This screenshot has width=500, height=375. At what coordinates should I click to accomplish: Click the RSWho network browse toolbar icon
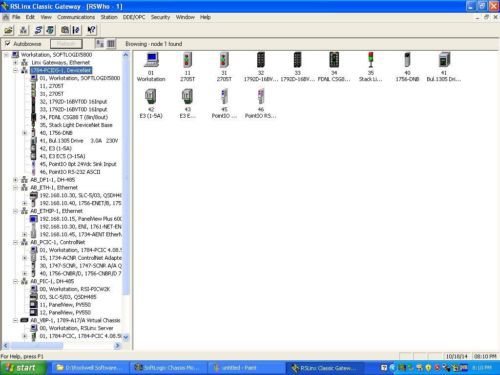coord(24,30)
